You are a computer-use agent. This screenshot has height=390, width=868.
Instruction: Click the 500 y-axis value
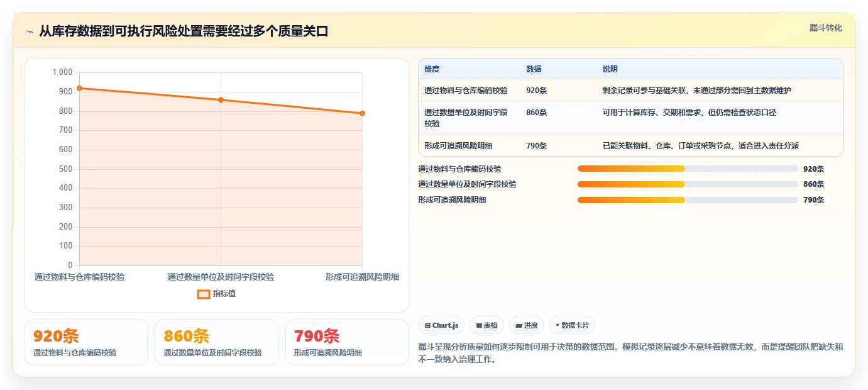[66, 169]
